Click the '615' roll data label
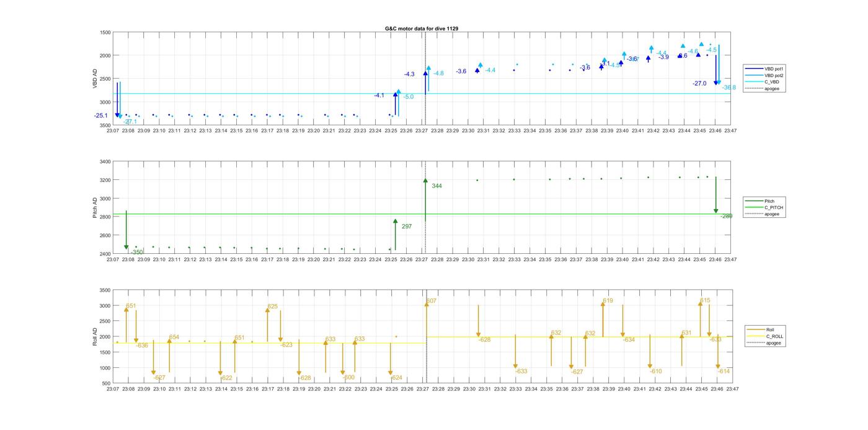The image size is (868, 430). (706, 300)
